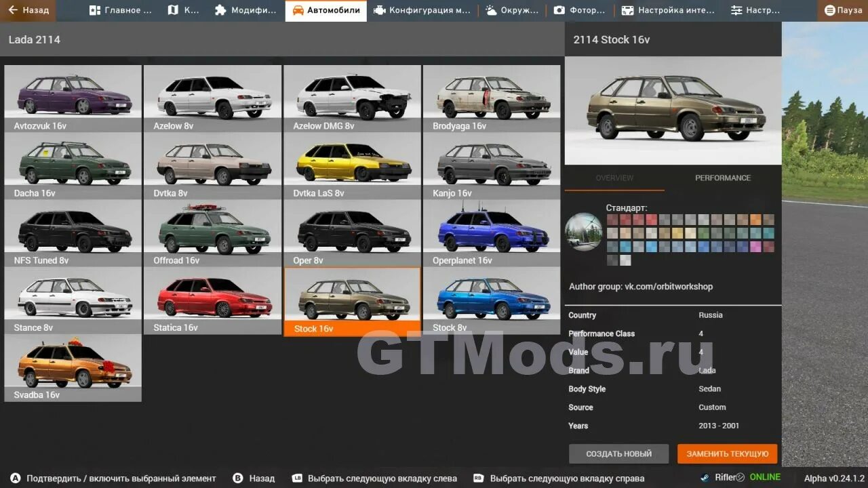Click the B gamepad Назад hint

coord(238,478)
